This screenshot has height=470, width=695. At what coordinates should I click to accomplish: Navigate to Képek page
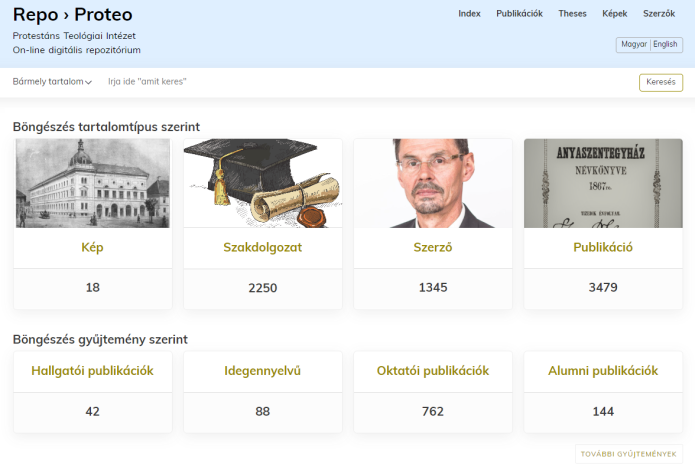[614, 14]
